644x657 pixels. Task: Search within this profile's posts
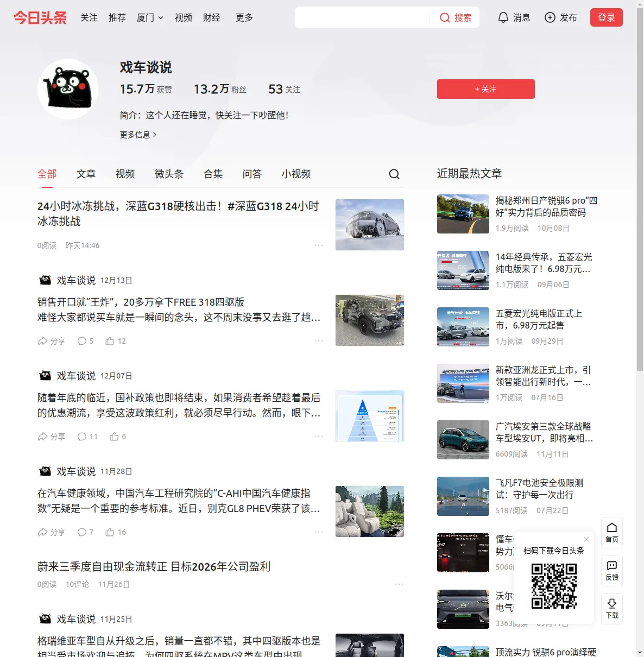click(x=394, y=174)
